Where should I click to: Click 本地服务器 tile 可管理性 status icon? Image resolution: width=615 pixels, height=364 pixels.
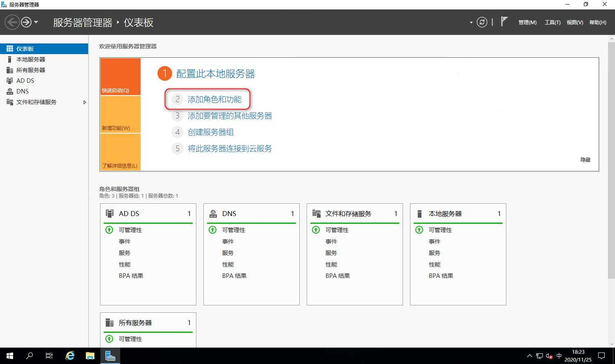coord(419,230)
